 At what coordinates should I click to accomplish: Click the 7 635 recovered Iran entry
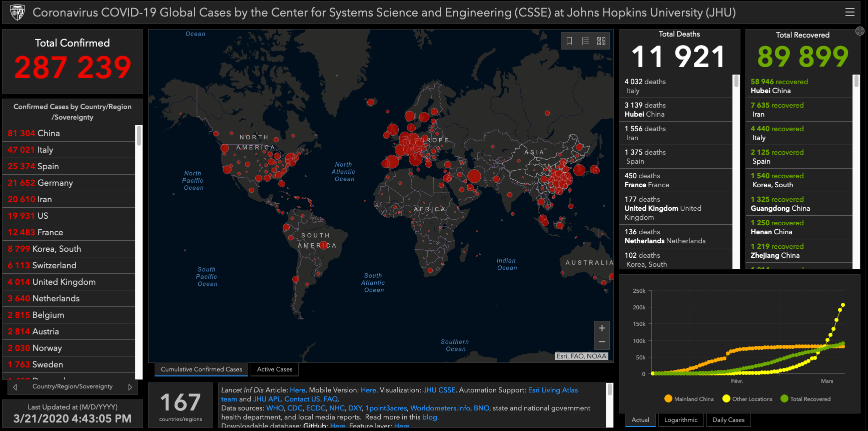(799, 110)
